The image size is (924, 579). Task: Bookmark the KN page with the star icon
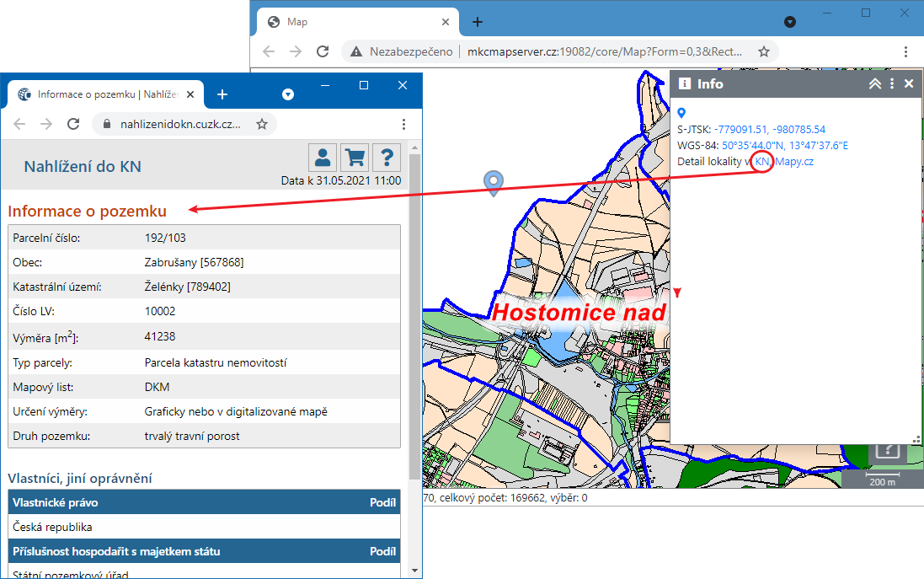pos(262,124)
